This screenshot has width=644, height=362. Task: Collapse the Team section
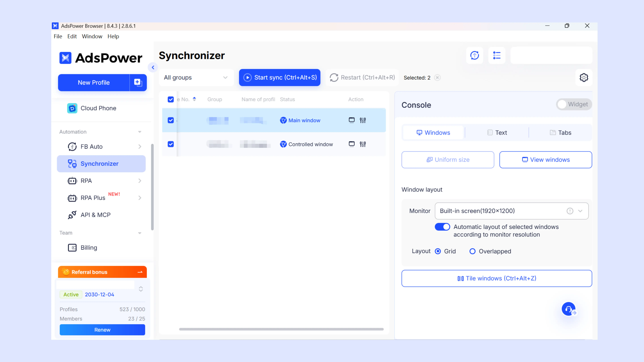(x=140, y=233)
